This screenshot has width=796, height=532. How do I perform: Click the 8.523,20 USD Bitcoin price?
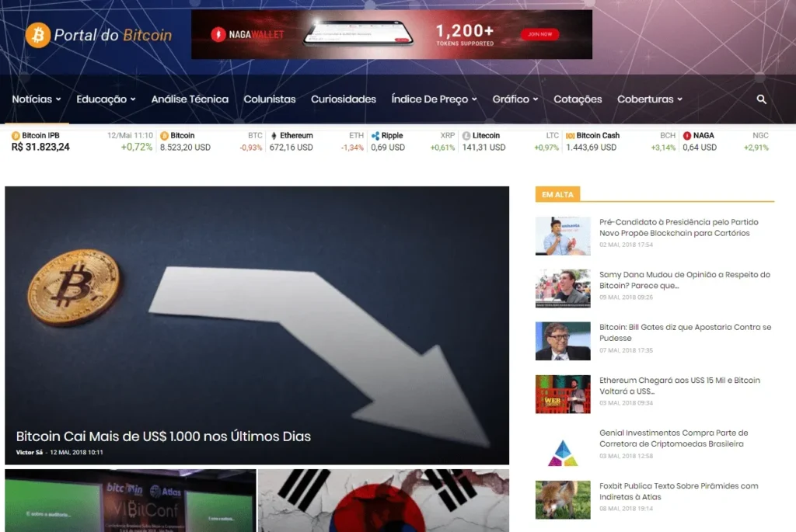click(x=185, y=148)
